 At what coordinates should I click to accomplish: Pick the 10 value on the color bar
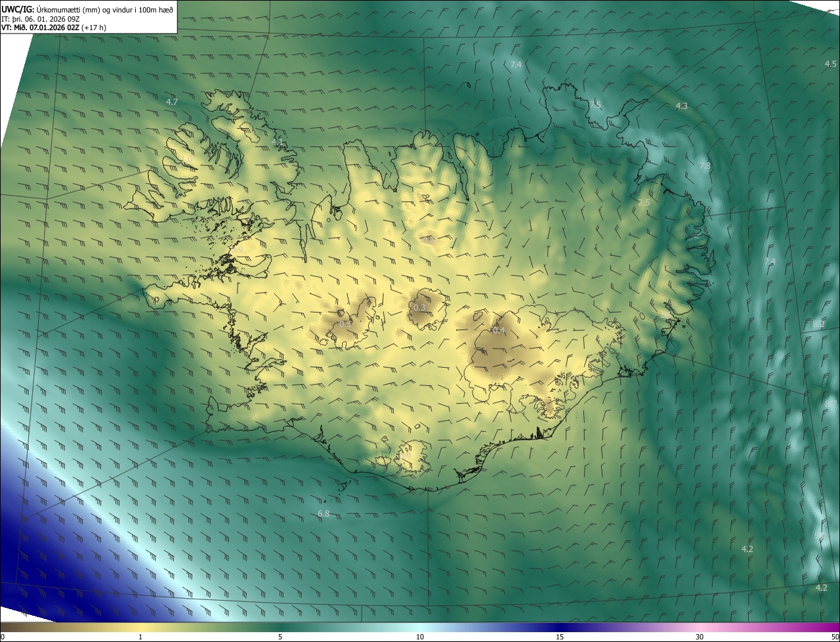click(420, 637)
